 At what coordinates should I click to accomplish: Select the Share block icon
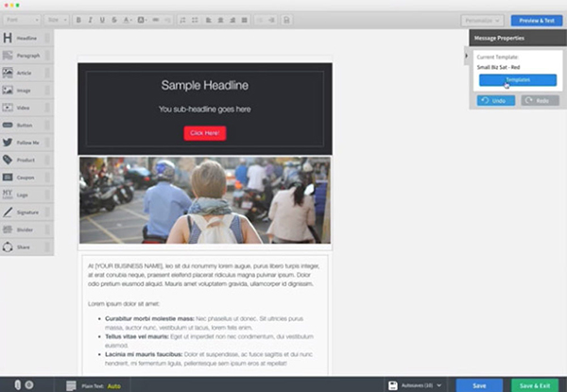[x=8, y=247]
